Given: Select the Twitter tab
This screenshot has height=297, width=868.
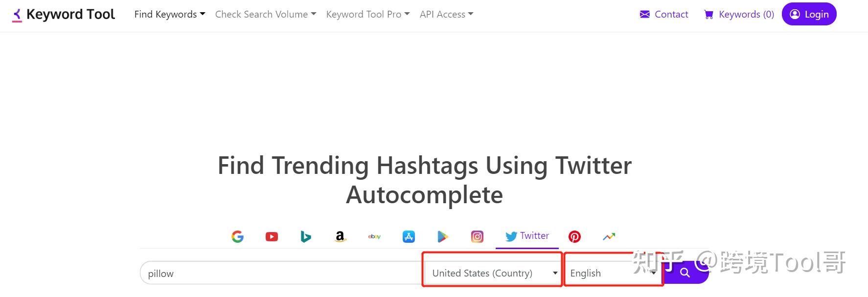Looking at the screenshot, I should coord(527,236).
